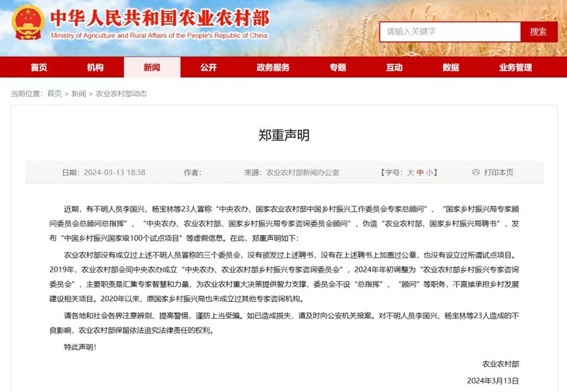The height and width of the screenshot is (392, 567).
Task: Open the 首页 navigation menu item
Action: [x=39, y=67]
